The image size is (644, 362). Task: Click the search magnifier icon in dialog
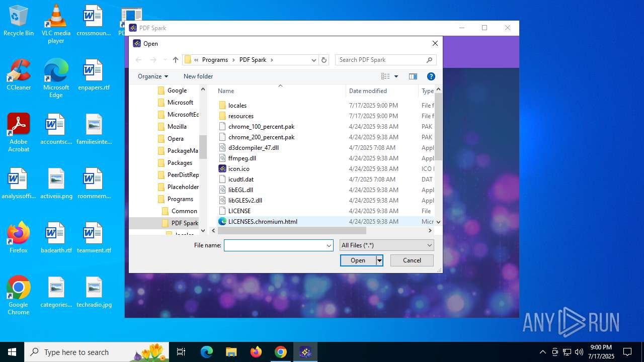[x=429, y=60]
